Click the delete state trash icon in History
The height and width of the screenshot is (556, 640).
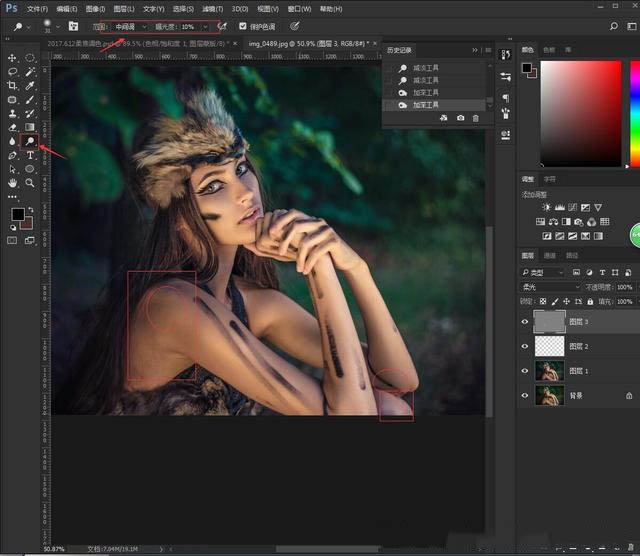pyautogui.click(x=476, y=118)
